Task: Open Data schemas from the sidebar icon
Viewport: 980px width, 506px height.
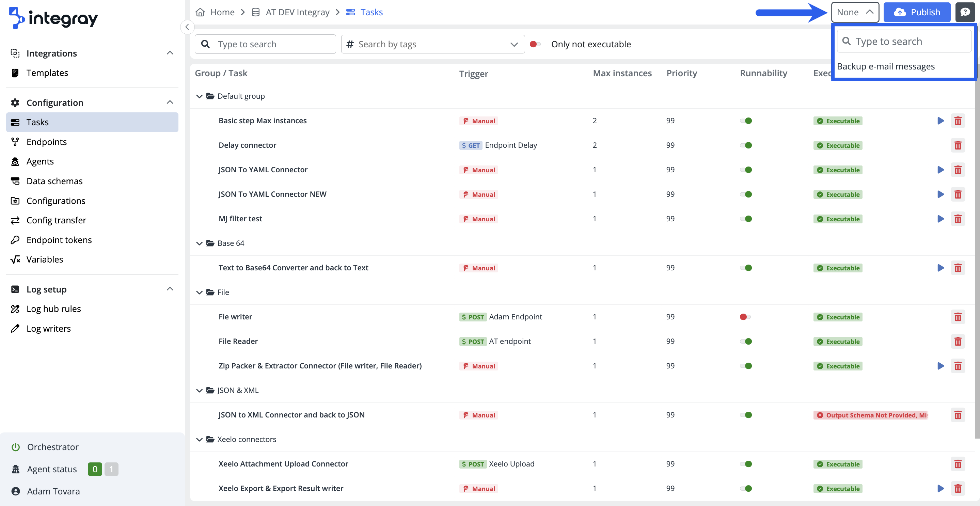Action: tap(15, 181)
